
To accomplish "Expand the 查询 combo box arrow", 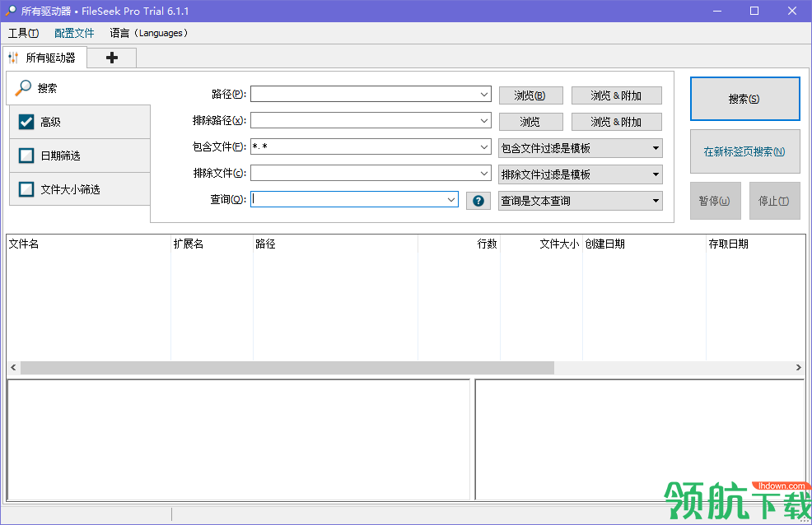I will (451, 200).
